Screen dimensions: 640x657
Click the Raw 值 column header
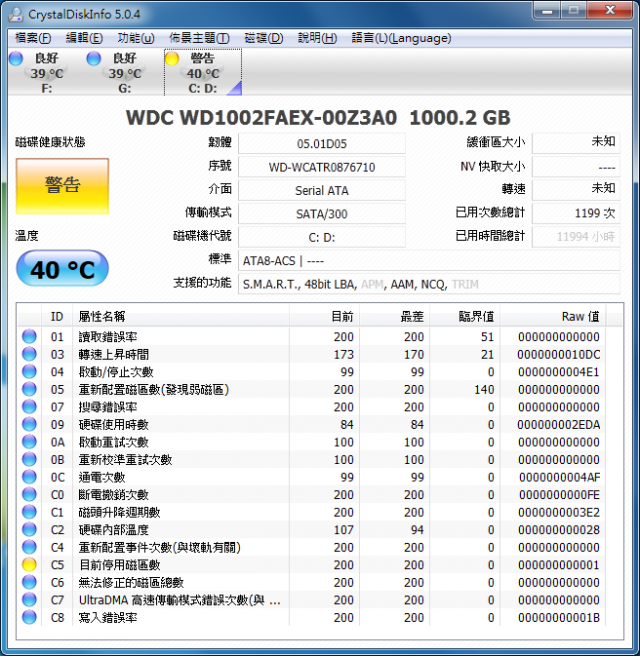point(553,316)
